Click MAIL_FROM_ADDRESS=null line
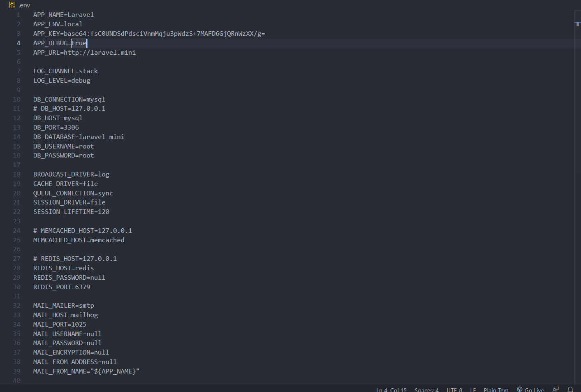Image resolution: width=581 pixels, height=392 pixels. click(x=75, y=362)
